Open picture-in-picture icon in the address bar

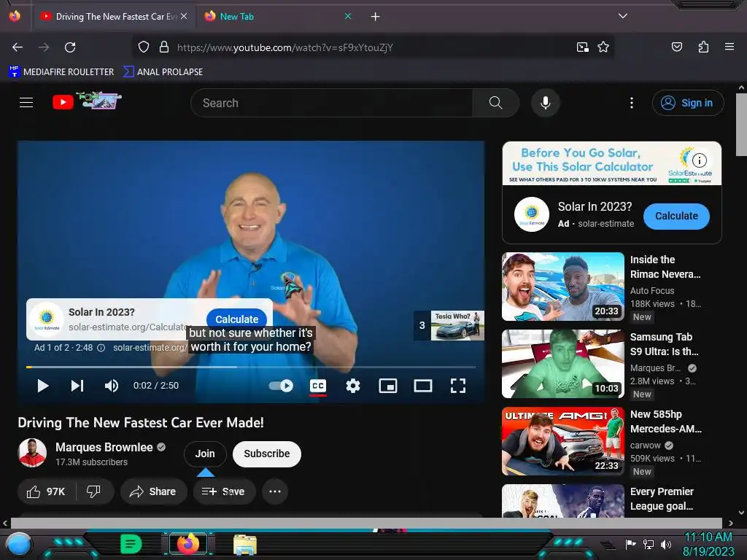582,47
